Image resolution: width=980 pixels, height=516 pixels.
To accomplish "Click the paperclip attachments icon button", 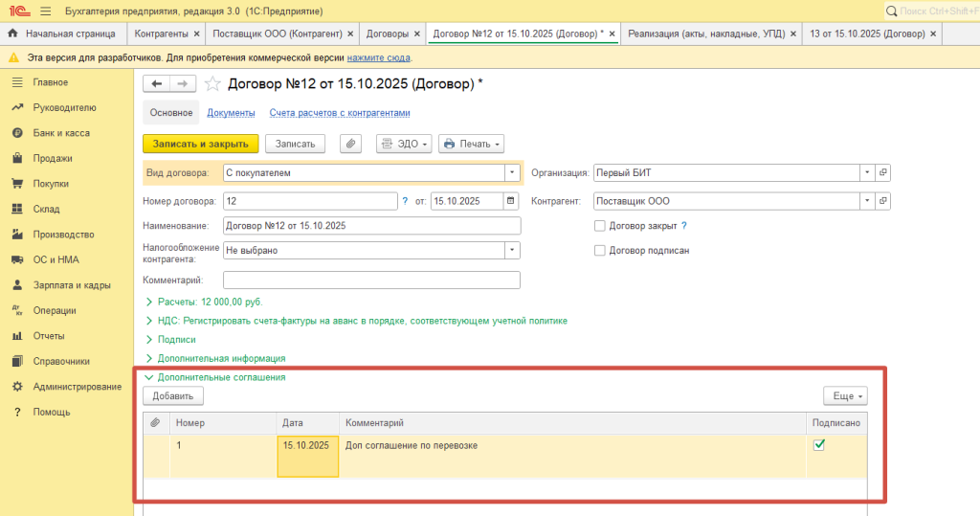I will 351,144.
